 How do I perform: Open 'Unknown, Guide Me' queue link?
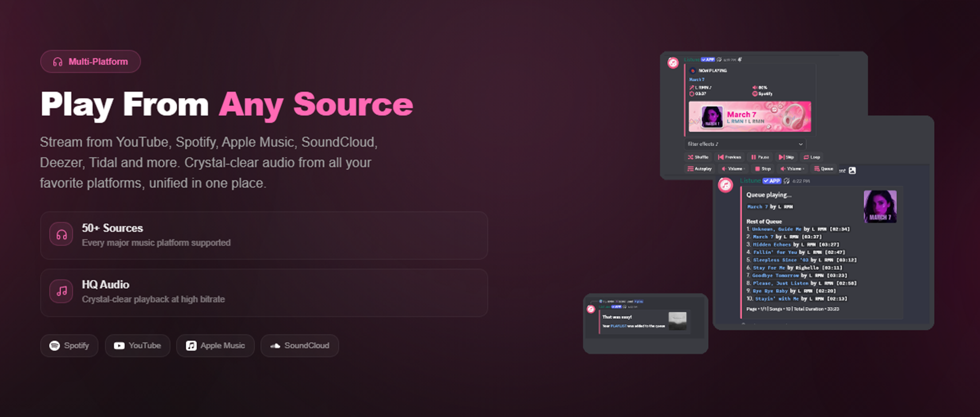[x=776, y=229]
